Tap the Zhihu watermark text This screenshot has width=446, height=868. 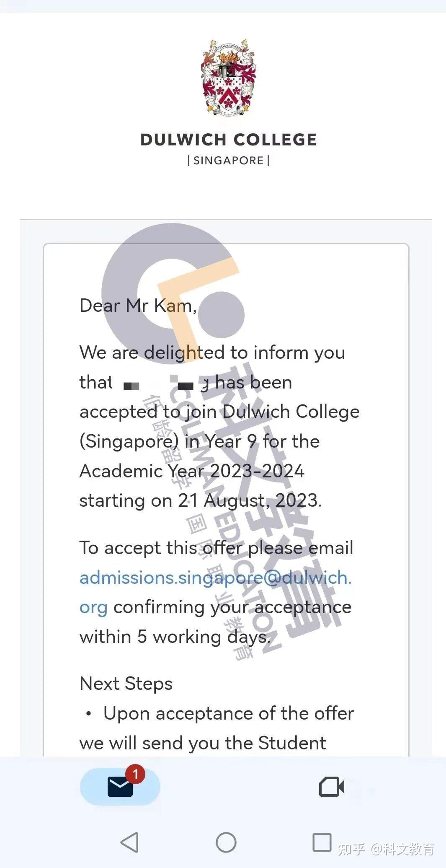coord(386,850)
